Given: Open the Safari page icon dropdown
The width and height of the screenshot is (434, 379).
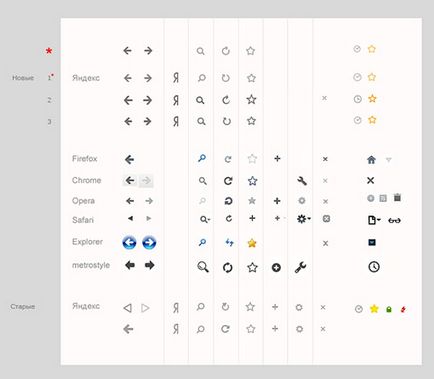Looking at the screenshot, I should (374, 220).
